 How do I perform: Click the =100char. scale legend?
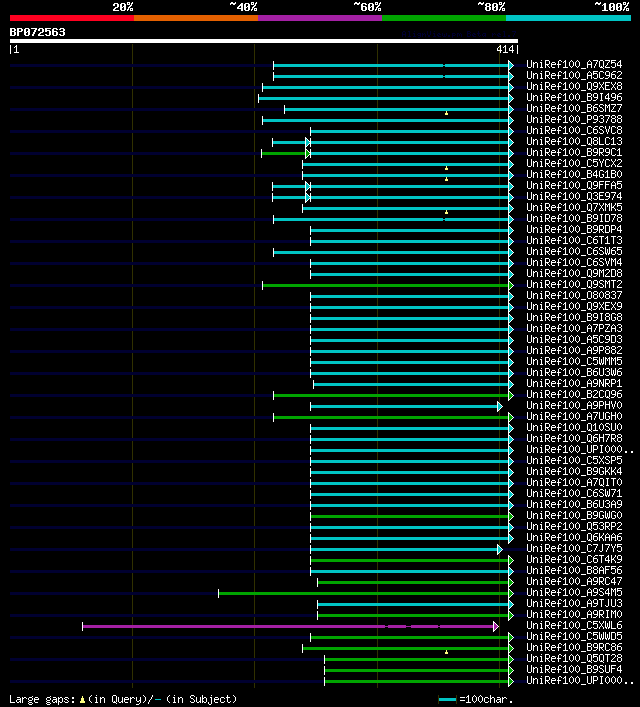point(476,699)
